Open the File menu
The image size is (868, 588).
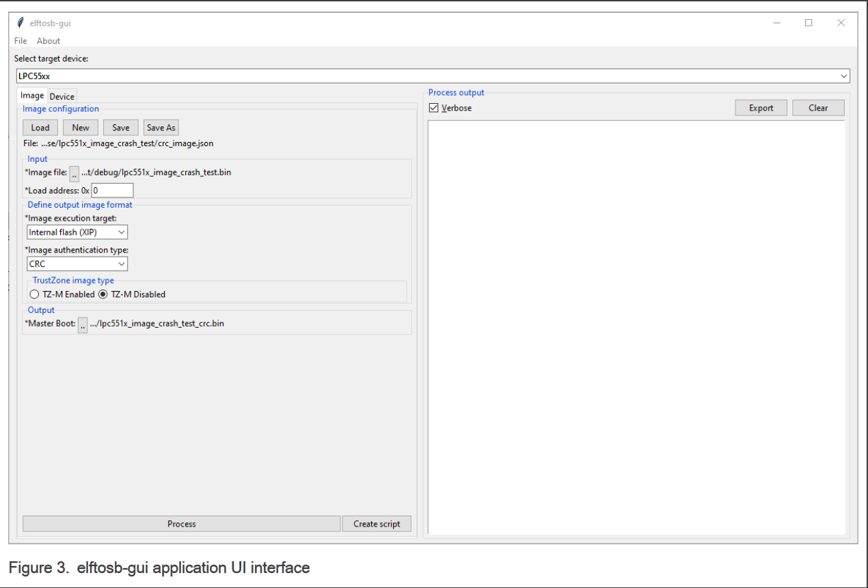click(20, 40)
